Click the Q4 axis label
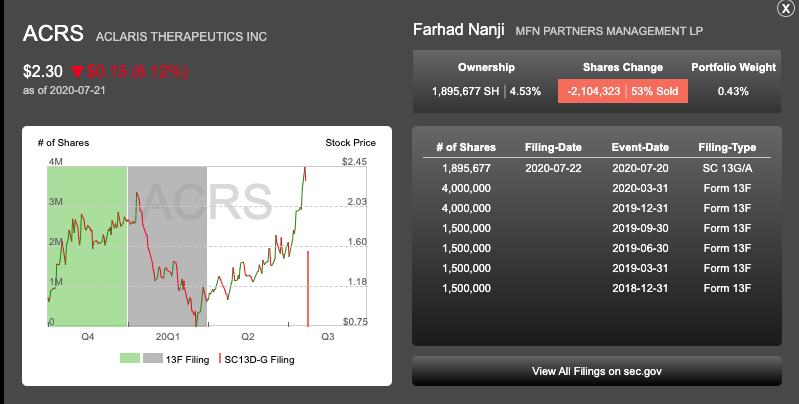Viewport: 799px width, 404px height. 88,337
